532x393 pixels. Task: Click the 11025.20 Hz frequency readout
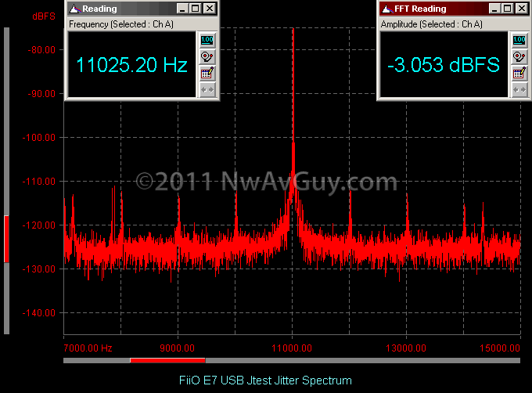(x=131, y=64)
